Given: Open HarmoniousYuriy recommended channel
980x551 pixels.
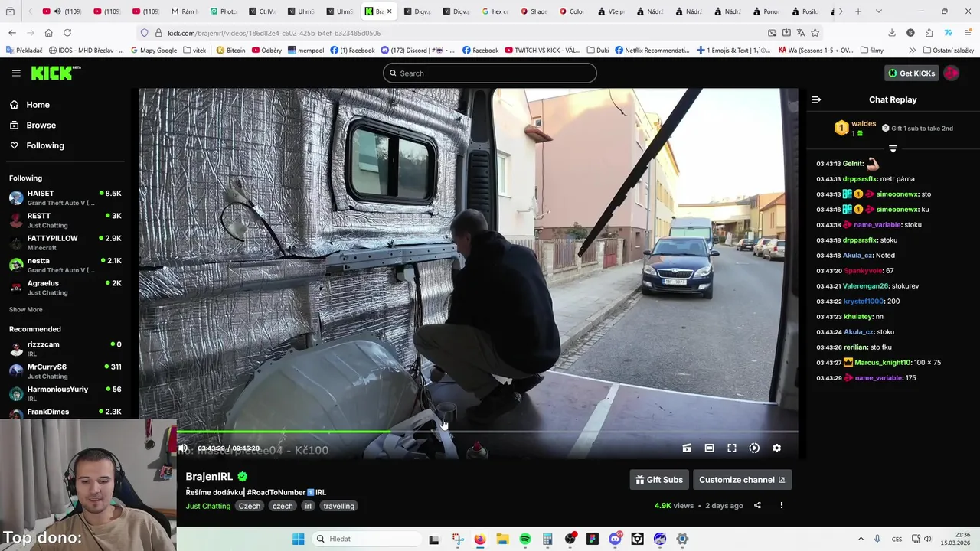Looking at the screenshot, I should 65,393.
